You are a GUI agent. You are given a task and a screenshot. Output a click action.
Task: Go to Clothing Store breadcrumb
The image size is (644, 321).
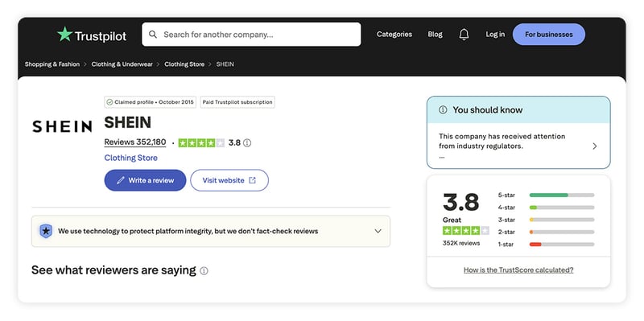[184, 64]
